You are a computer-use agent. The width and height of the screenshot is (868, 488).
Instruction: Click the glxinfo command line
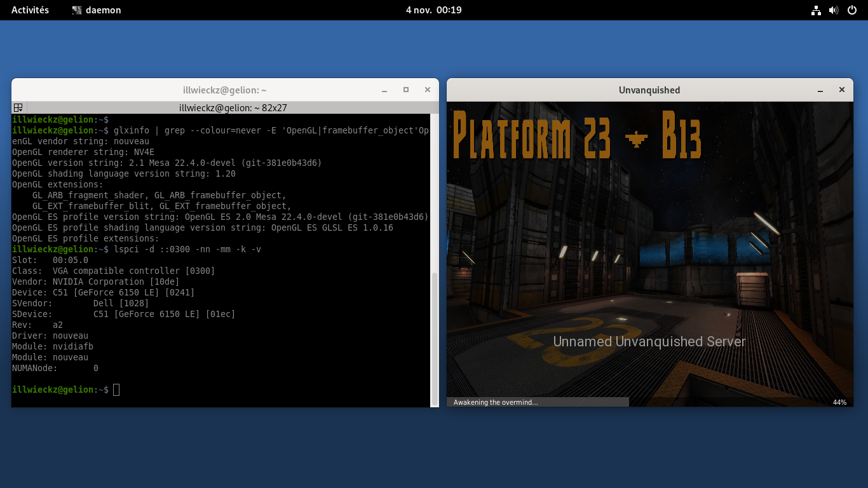[x=220, y=130]
